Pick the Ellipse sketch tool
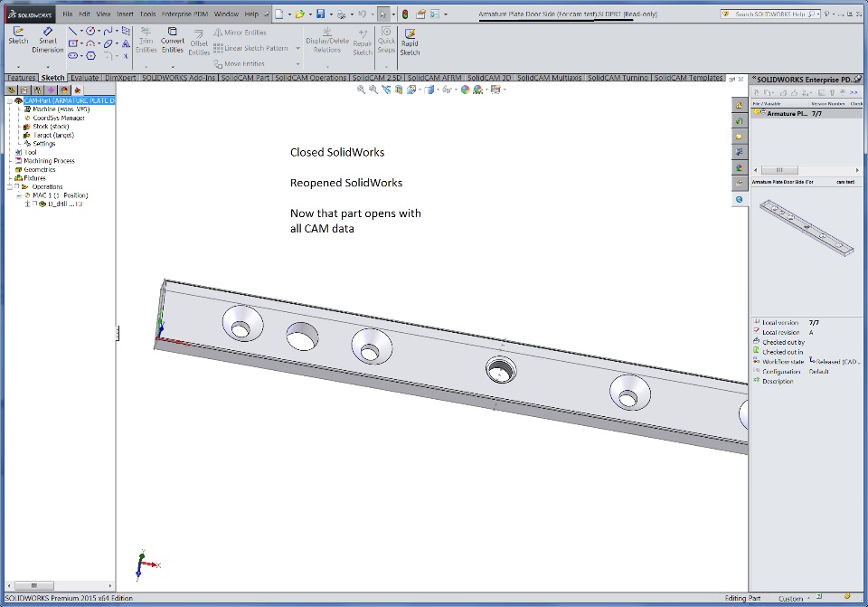Viewport: 868px width, 607px height. point(108,43)
